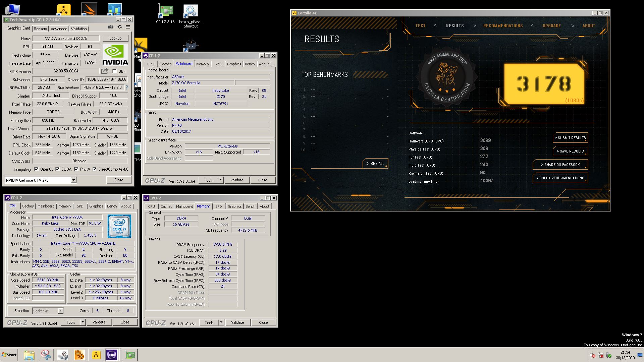Toggle the DirectCompute 4.0 checkbox
The height and width of the screenshot is (362, 644).
[x=95, y=169]
